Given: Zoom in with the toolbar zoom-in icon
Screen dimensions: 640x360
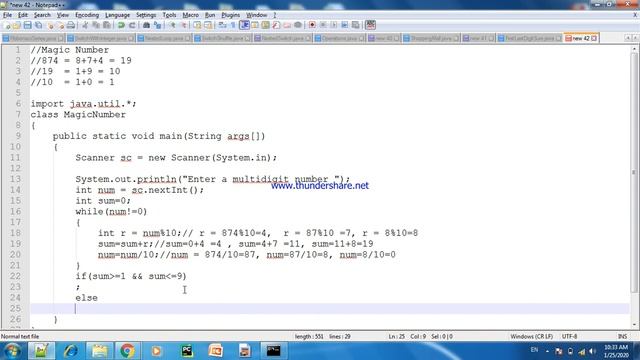Looking at the screenshot, I should (x=172, y=25).
